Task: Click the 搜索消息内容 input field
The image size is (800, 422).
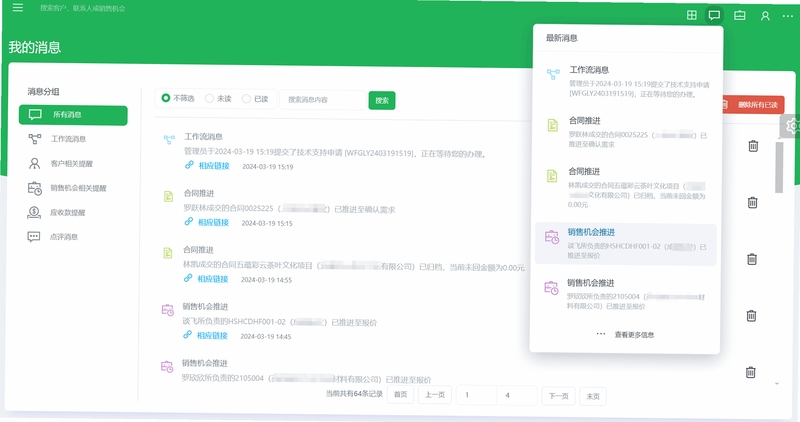Action: click(x=322, y=100)
